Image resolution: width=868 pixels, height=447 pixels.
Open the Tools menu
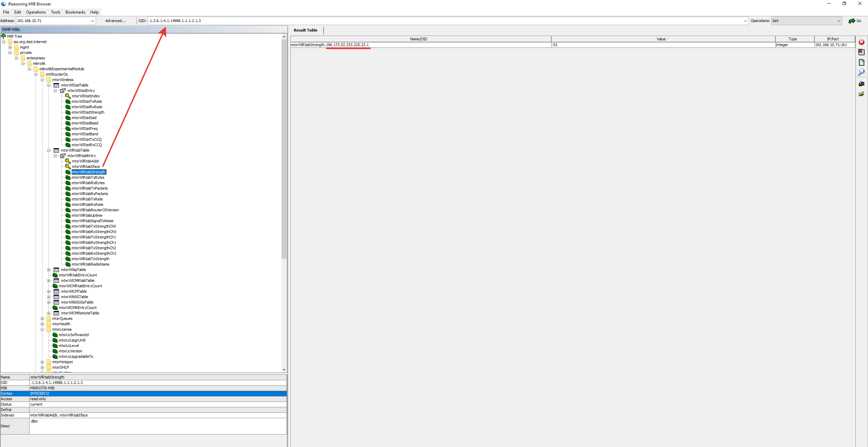(x=56, y=12)
